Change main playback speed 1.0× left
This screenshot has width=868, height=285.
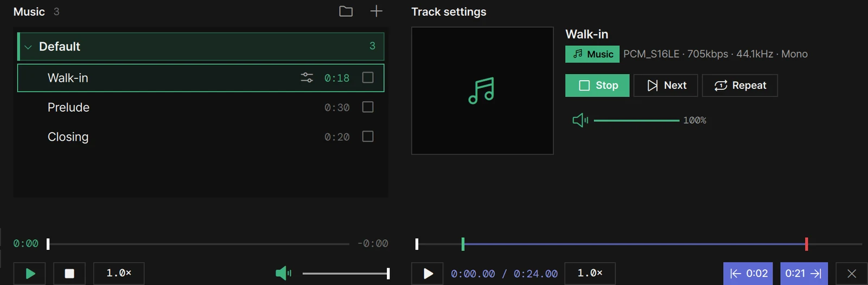coord(119,273)
